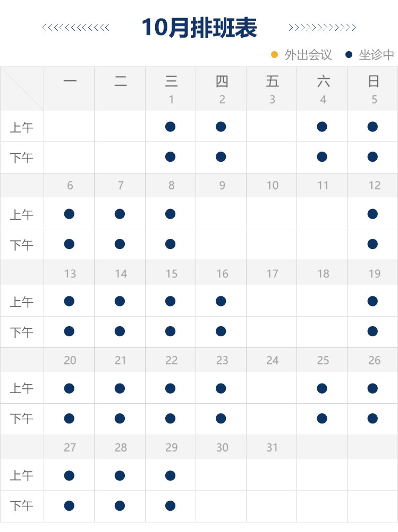Click the 日 weekday column header
The width and height of the screenshot is (398, 532).
374,81
